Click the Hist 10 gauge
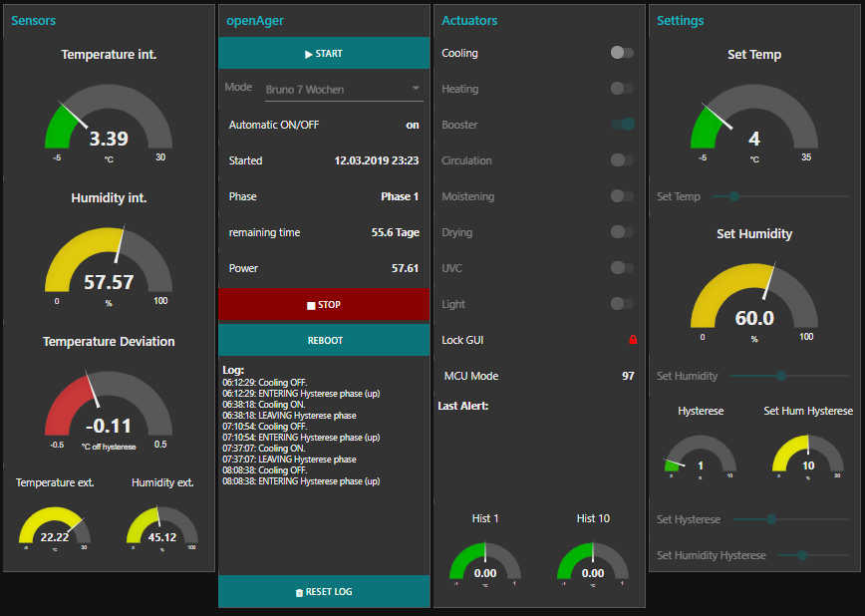This screenshot has width=865, height=616. pos(593,564)
